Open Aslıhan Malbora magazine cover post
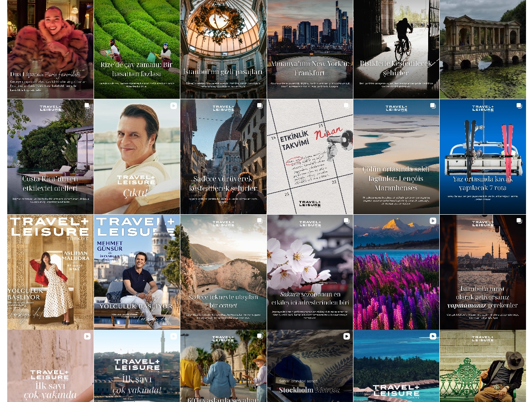Viewport: 532px width, 402px height. click(x=50, y=272)
